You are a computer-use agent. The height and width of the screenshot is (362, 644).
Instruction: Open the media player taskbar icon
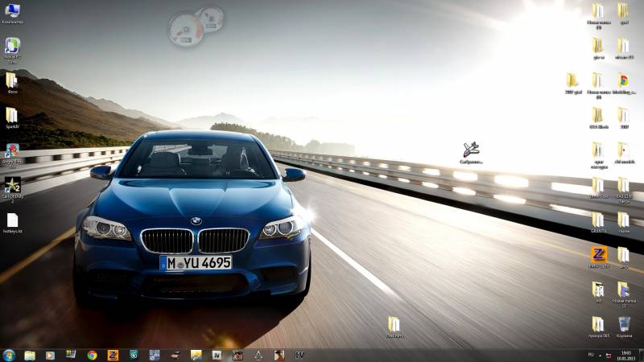[50, 355]
